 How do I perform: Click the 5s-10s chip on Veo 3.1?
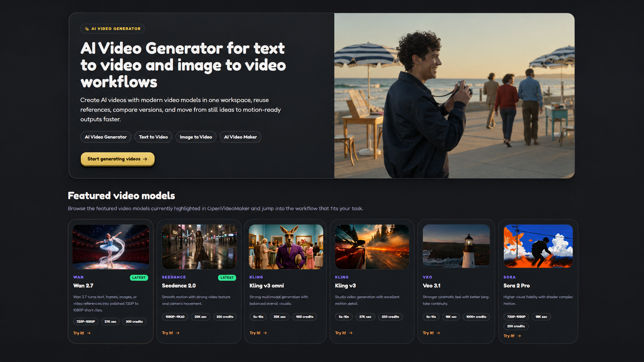(431, 317)
